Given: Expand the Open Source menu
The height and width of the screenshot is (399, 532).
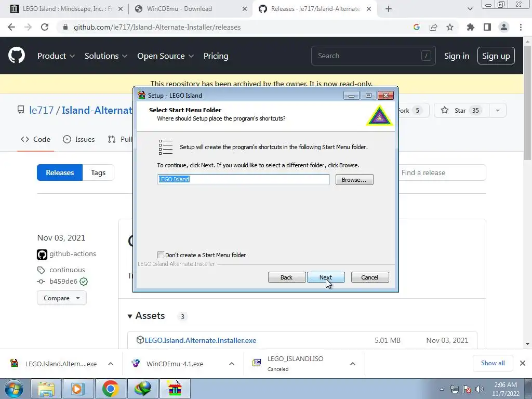Looking at the screenshot, I should tap(166, 56).
